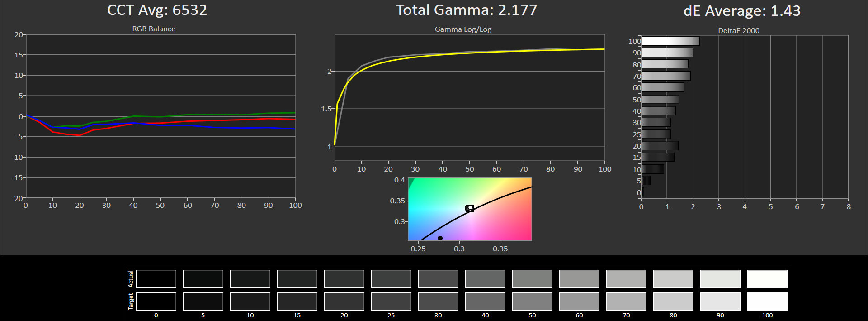Pick the DeltaE 2000 bar for level 30
Viewport: 868px width, 321px height.
pyautogui.click(x=656, y=122)
